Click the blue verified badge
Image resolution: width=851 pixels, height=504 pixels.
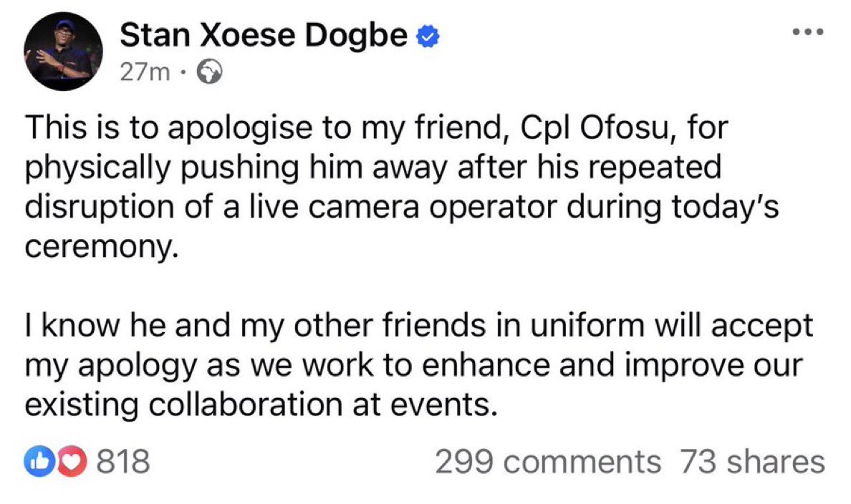(428, 36)
